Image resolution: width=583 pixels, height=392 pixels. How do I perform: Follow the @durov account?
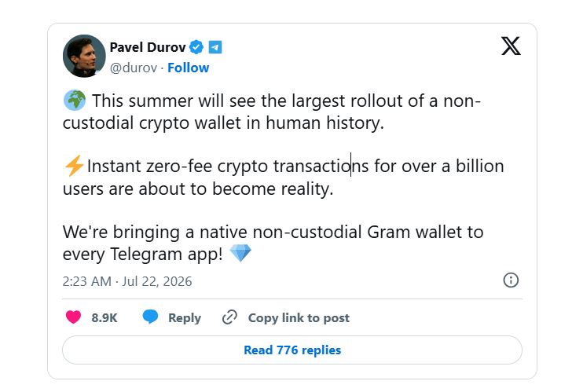tap(188, 68)
